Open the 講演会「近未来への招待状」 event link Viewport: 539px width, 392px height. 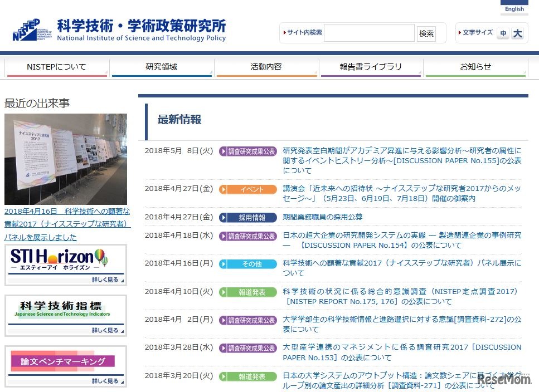pyautogui.click(x=402, y=193)
